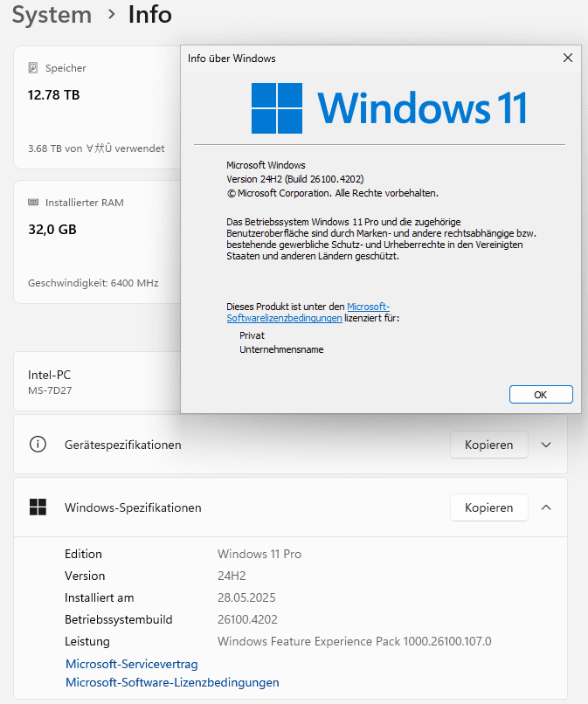This screenshot has height=704, width=588.
Task: Click the Gerätespezifikationen info icon
Action: pyautogui.click(x=38, y=445)
